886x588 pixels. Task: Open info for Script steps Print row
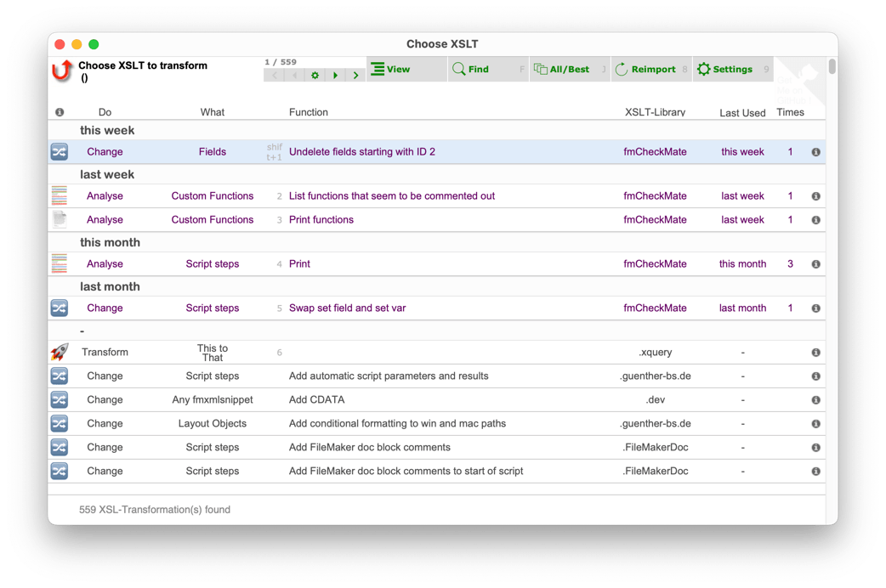tap(816, 263)
